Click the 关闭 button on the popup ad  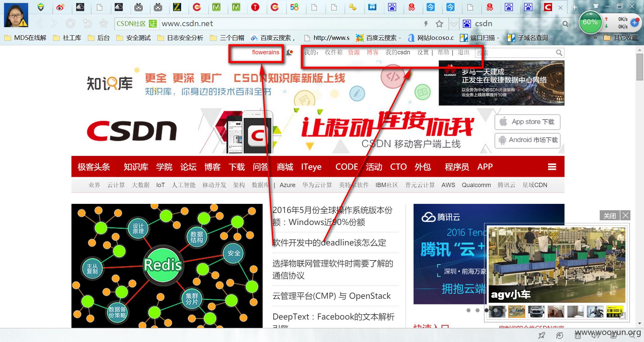(609, 216)
